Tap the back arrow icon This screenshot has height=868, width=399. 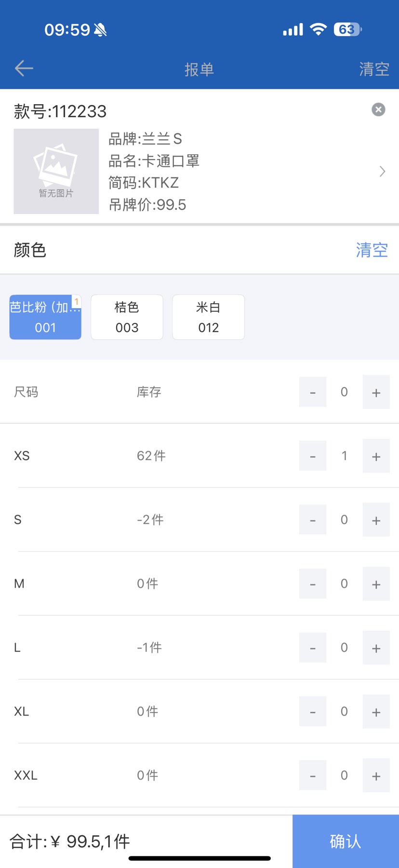tap(24, 68)
